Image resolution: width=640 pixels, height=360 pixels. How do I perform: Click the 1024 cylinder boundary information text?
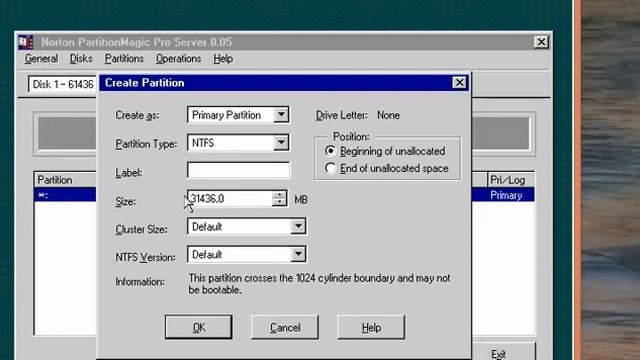click(319, 284)
